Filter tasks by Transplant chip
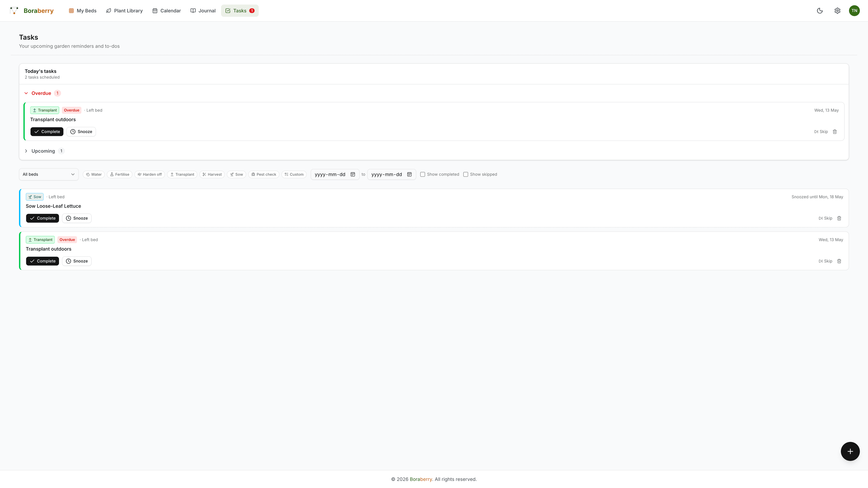 pos(182,174)
